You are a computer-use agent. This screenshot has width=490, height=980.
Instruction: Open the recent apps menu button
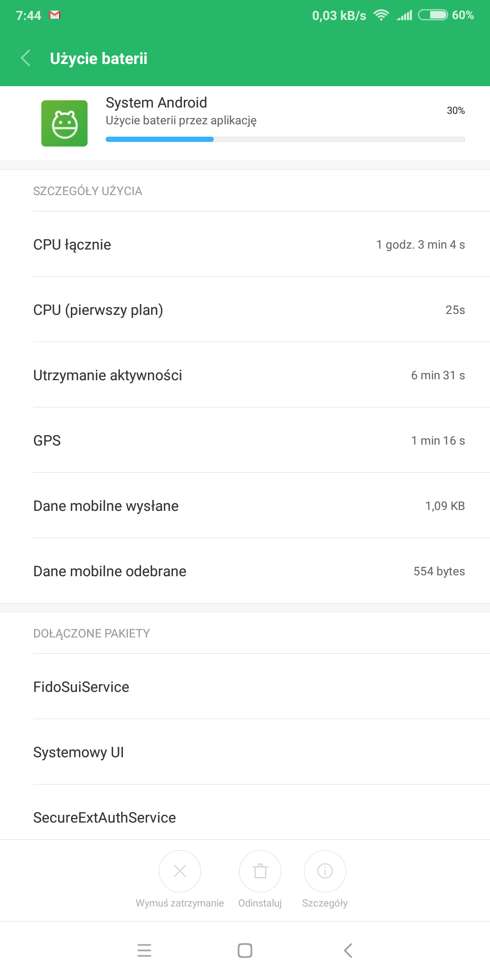click(x=144, y=950)
